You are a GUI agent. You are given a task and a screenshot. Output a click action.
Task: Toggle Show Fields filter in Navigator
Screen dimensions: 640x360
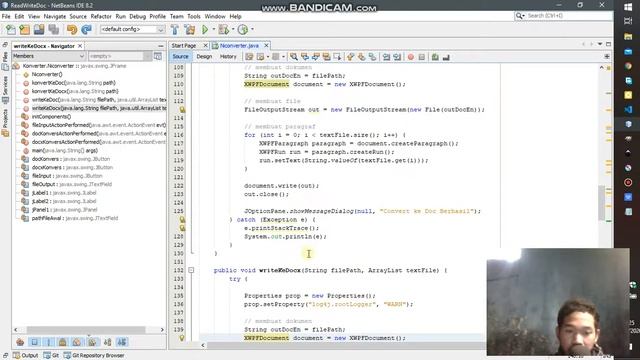34,342
